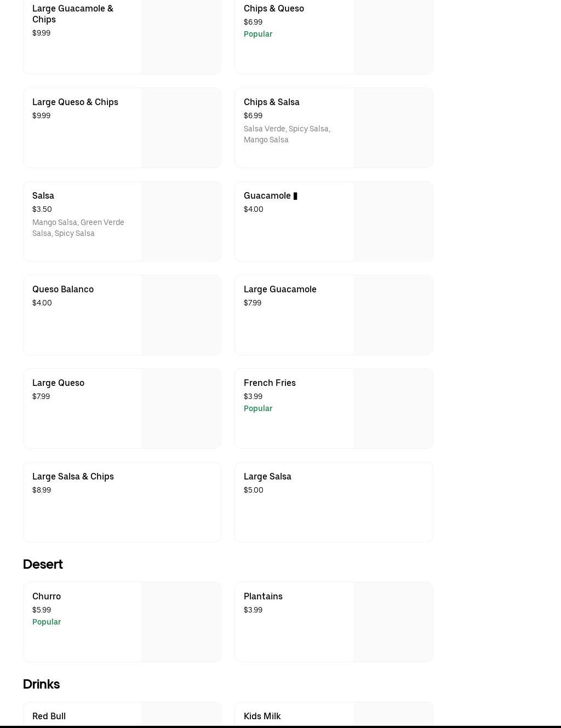Viewport: 561px width, 728px height.
Task: Click the Plantains image placeholder
Action: point(393,622)
